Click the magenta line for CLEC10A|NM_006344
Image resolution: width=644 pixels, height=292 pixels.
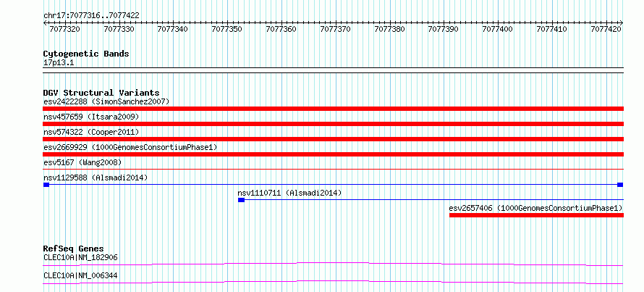click(334, 282)
